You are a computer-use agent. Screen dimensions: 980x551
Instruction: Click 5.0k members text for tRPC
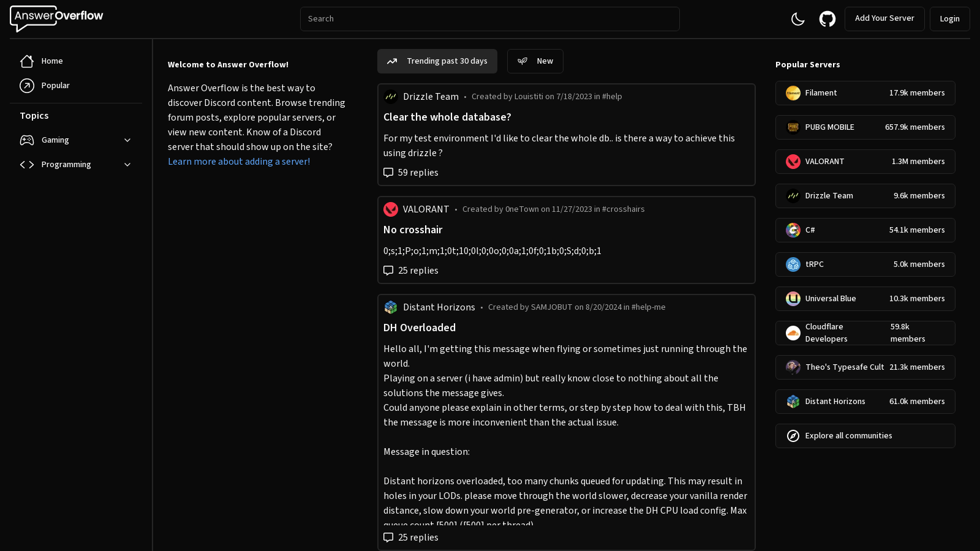919,264
